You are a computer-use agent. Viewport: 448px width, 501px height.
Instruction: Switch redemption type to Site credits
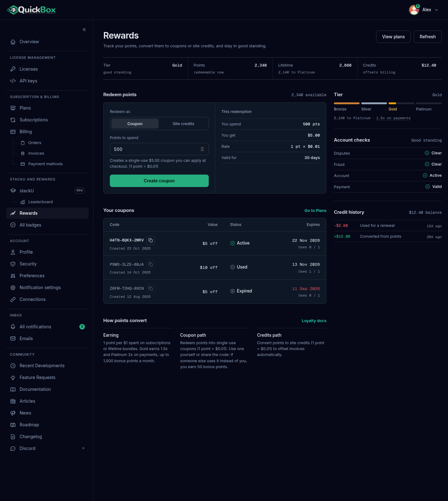tap(184, 124)
